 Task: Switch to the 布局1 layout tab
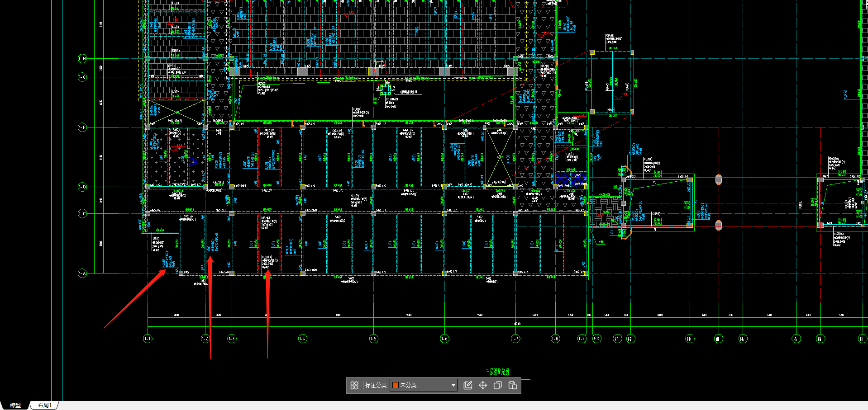[x=45, y=405]
